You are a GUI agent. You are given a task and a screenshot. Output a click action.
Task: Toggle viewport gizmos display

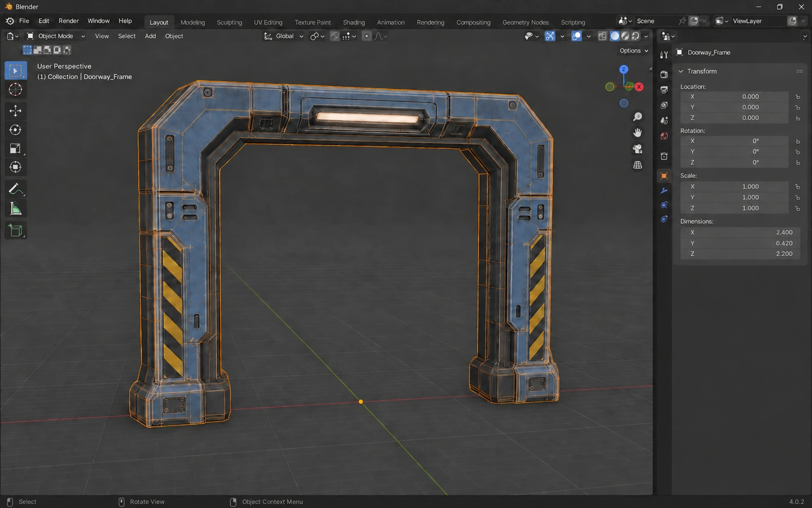coord(550,36)
